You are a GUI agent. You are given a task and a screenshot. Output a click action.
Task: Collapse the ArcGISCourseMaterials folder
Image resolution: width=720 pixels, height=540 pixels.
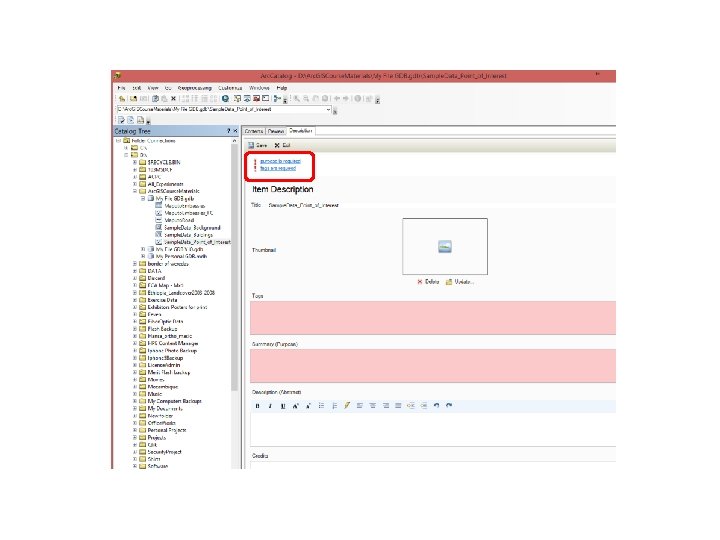coord(135,191)
